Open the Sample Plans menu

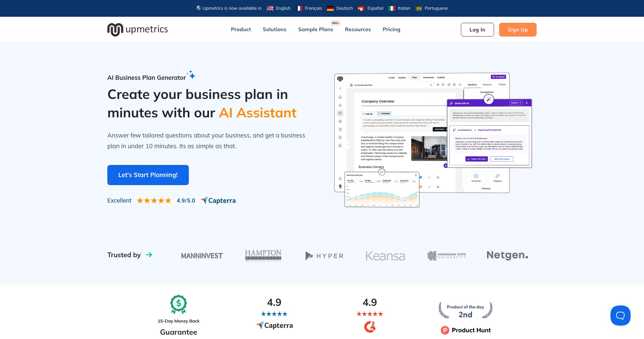point(316,30)
